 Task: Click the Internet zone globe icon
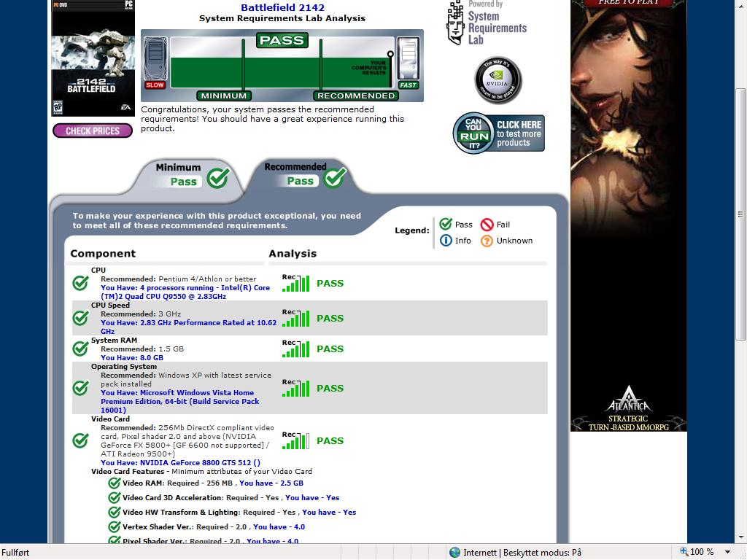(455, 553)
